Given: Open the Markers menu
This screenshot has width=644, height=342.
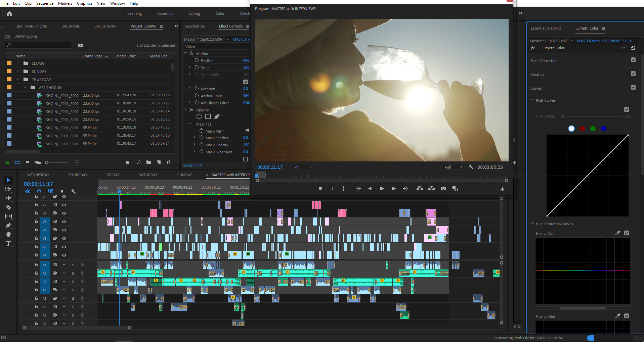Looking at the screenshot, I should click(x=65, y=3).
